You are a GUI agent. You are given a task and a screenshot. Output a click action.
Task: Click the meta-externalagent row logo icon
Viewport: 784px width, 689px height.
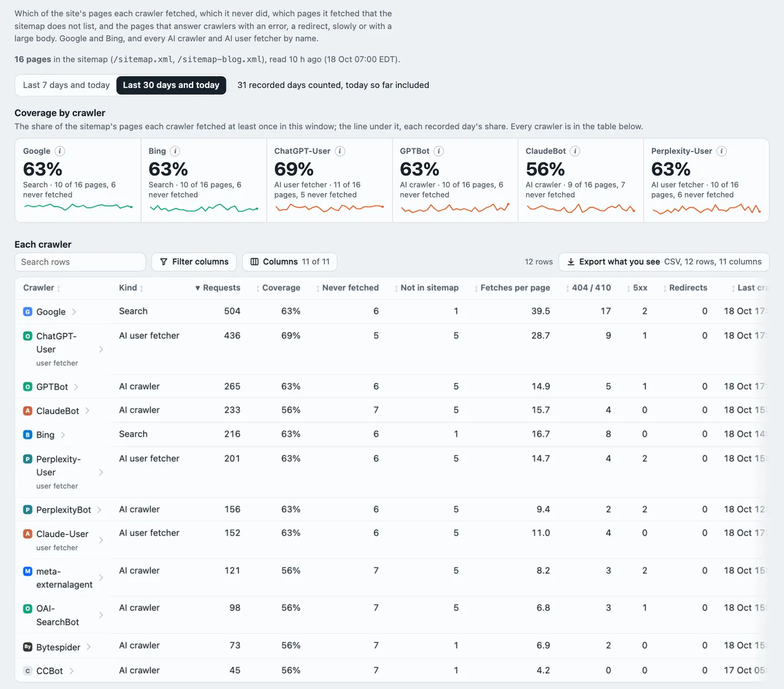[27, 571]
